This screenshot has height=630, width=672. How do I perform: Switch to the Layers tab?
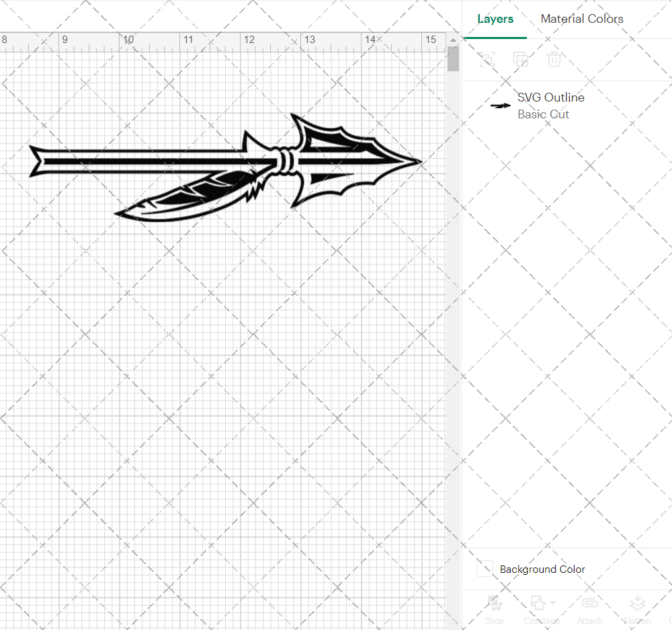495,19
